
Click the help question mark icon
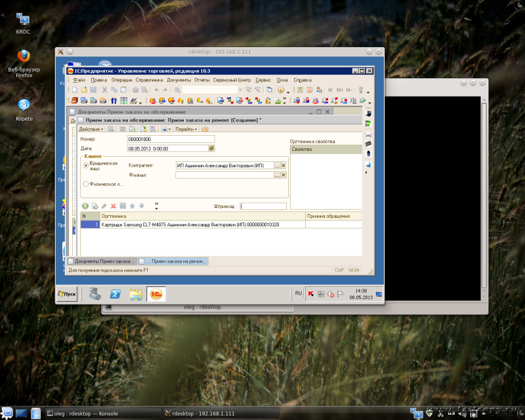click(205, 129)
